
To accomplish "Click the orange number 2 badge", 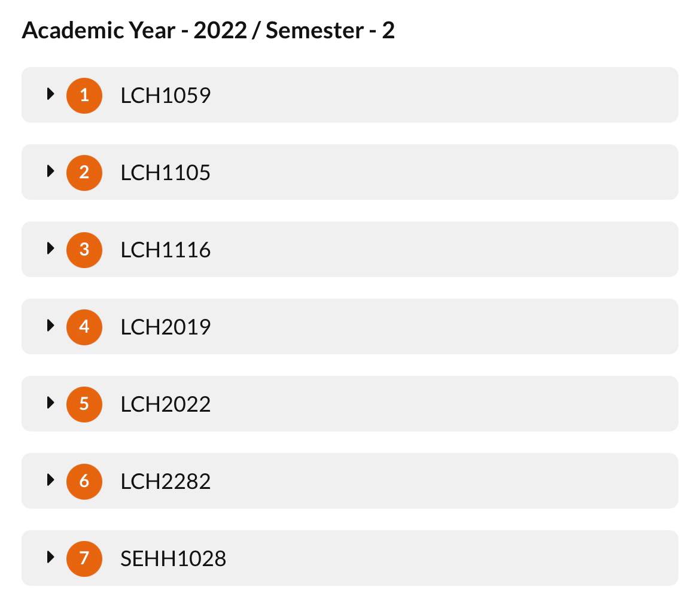I will [84, 172].
